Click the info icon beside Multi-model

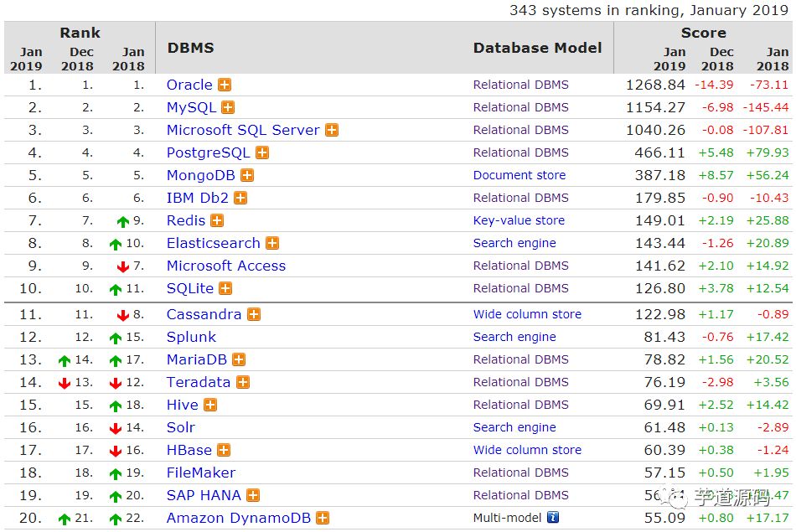pos(553,518)
